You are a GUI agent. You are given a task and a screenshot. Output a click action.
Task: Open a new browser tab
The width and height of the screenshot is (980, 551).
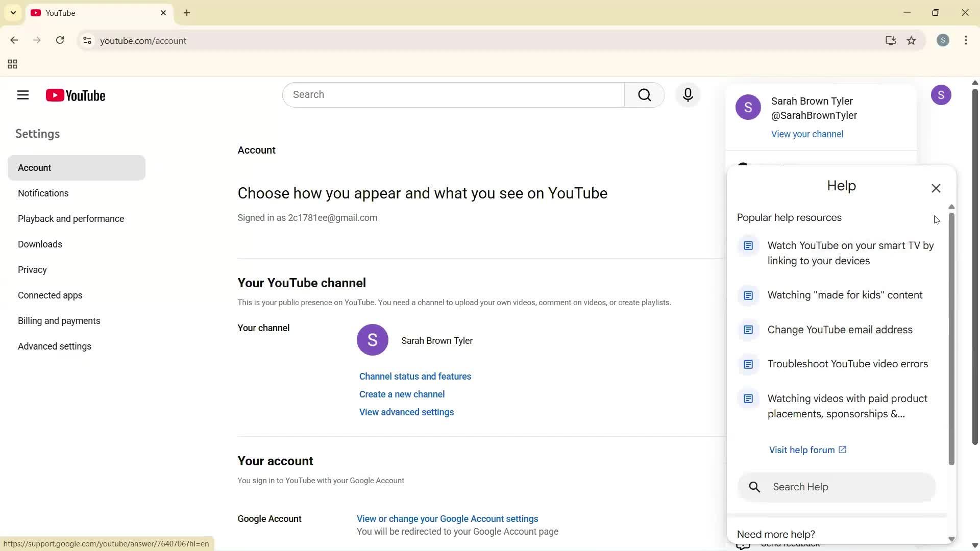[x=187, y=13]
